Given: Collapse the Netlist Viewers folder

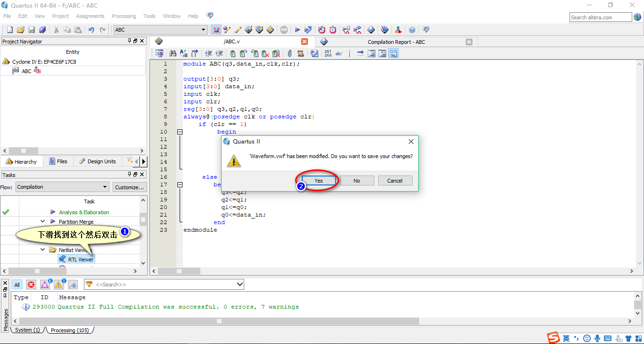Looking at the screenshot, I should coord(42,250).
